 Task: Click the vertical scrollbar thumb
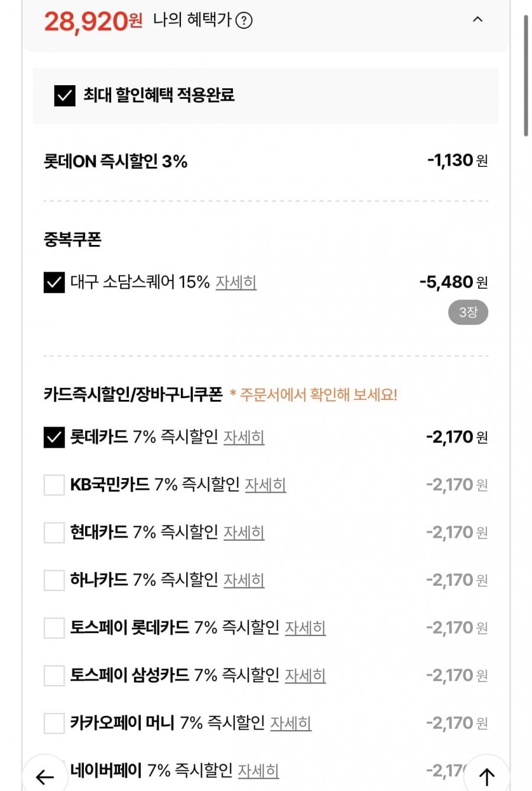(x=525, y=77)
